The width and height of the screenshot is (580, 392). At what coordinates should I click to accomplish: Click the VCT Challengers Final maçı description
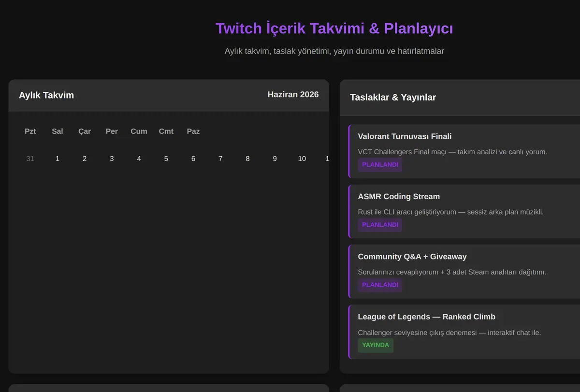(x=452, y=152)
